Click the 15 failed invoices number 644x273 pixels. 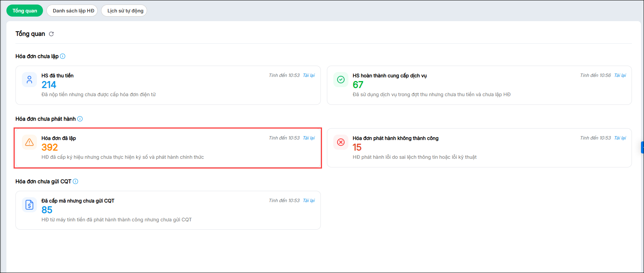pos(357,147)
